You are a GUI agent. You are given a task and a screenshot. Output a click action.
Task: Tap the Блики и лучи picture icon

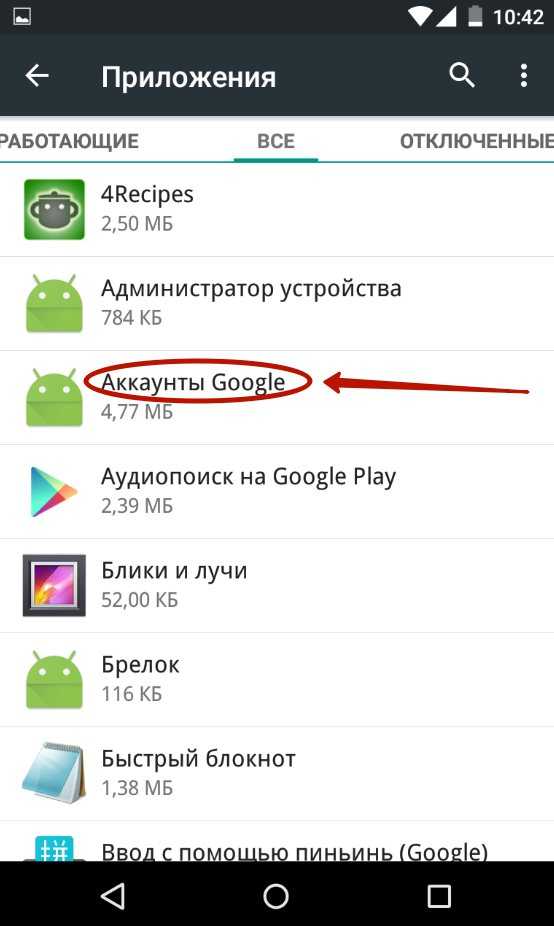point(54,585)
